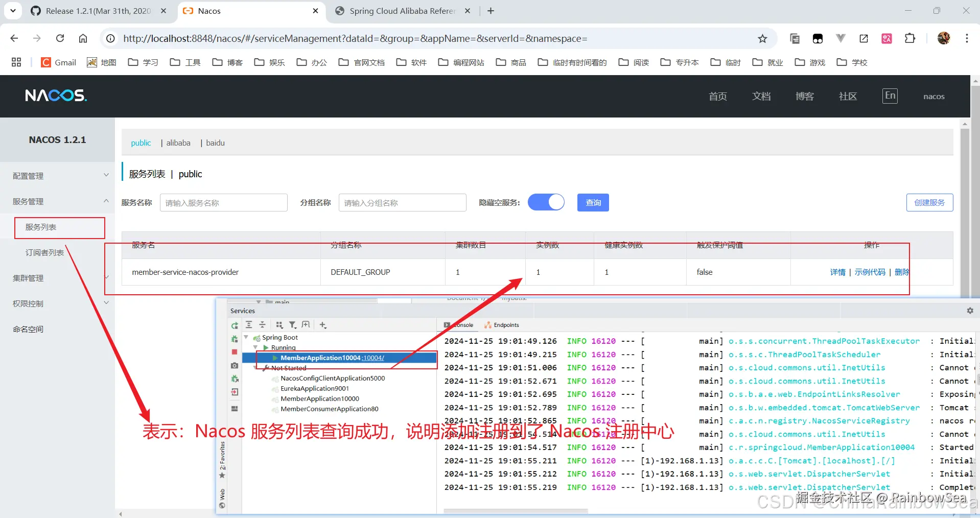The height and width of the screenshot is (518, 980).
Task: Open the tab search dropdown chevron
Action: coord(13,11)
